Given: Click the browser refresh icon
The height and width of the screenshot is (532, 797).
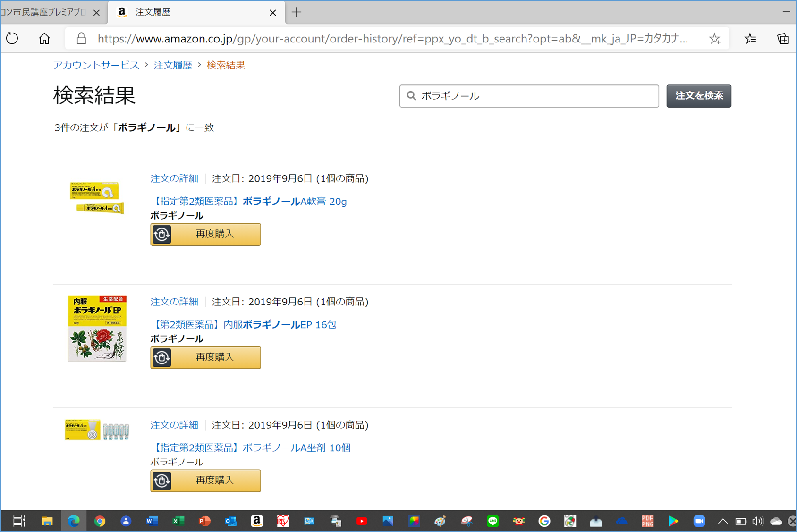Looking at the screenshot, I should point(12,38).
